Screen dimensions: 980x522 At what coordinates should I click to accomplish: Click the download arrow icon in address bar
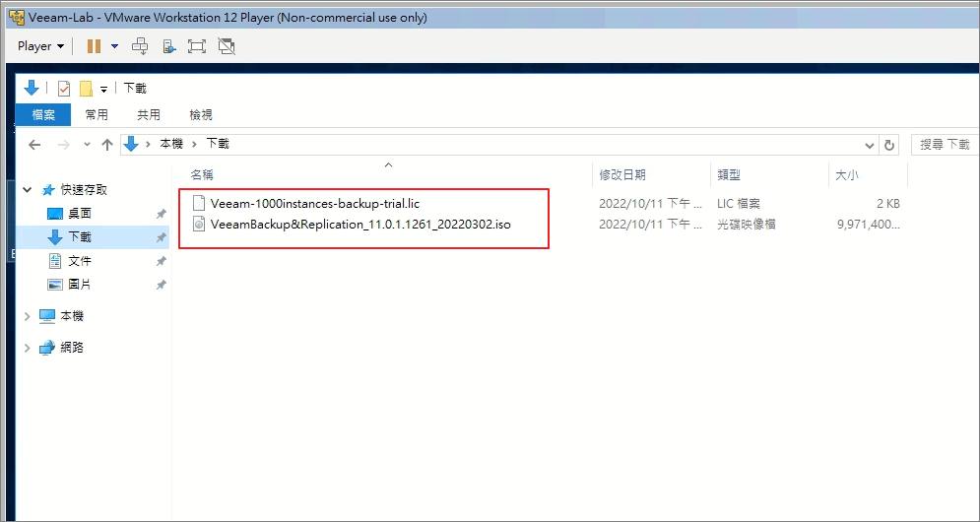131,145
